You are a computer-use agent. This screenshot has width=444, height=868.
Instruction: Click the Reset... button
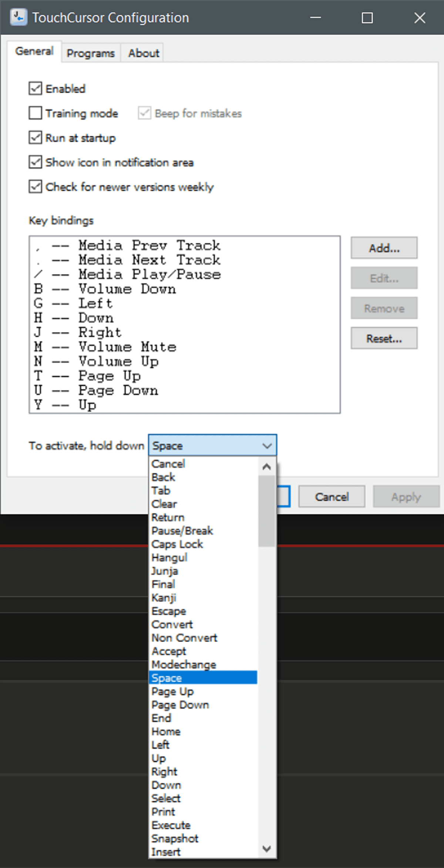click(384, 338)
